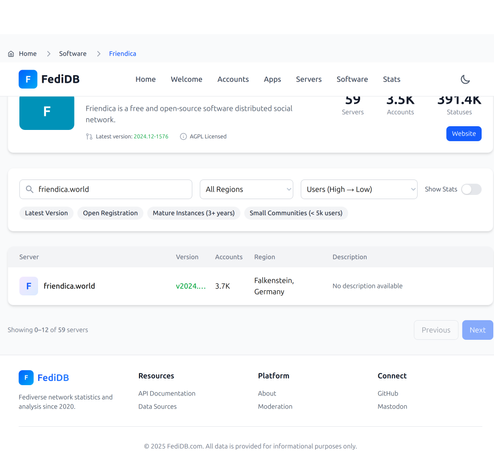Open the Users (High → Low) sort dropdown
This screenshot has height=466, width=494.
point(359,189)
